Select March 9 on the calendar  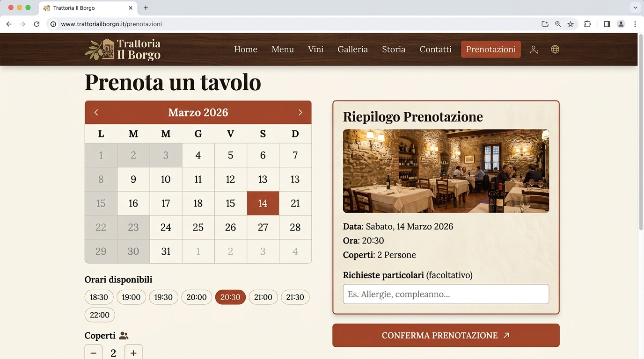(x=133, y=179)
